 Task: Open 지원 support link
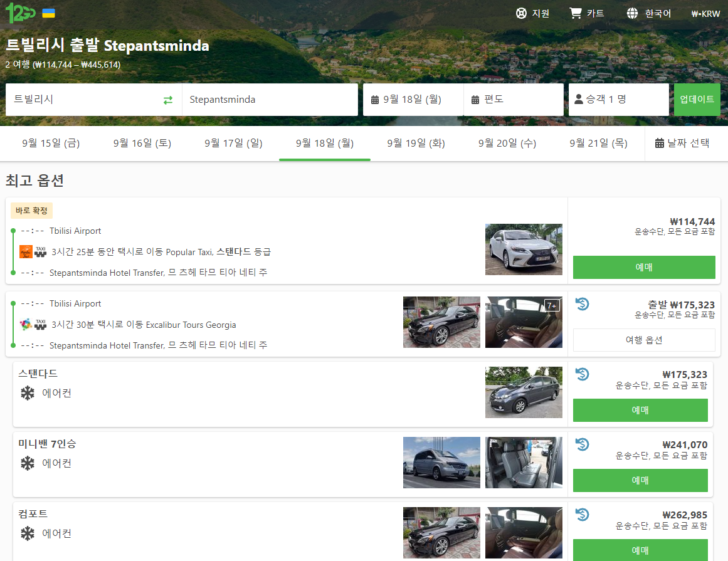point(532,13)
